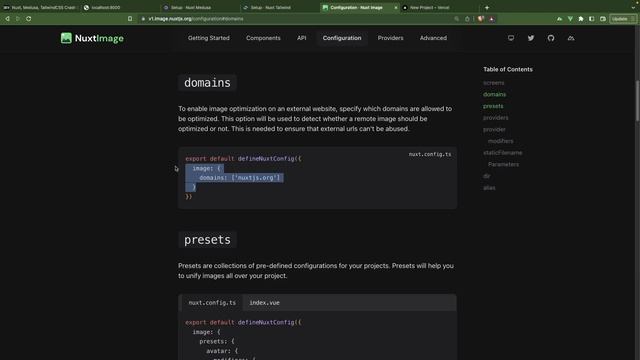
Task: Switch to the Setup - Nuxt Medusa tab
Action: [x=200, y=7]
